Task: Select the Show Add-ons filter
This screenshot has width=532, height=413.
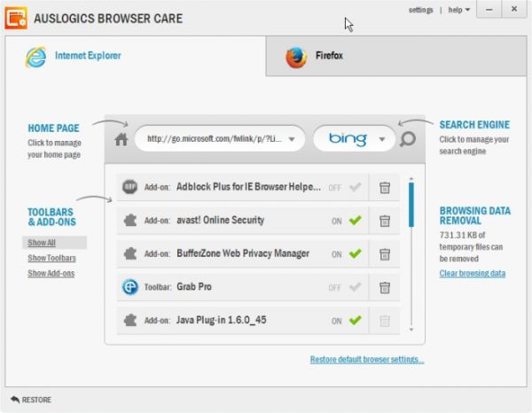Action: coord(51,273)
